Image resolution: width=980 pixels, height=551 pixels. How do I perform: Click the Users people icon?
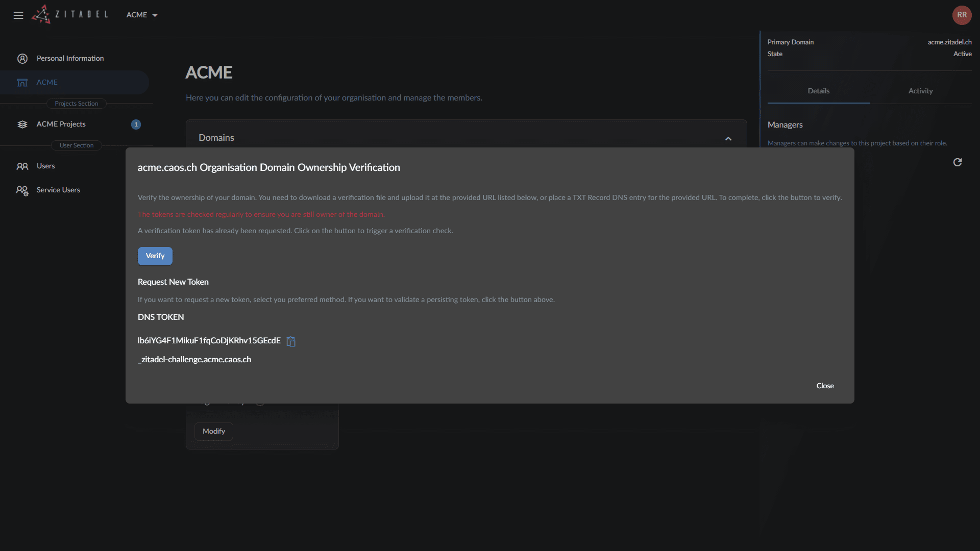click(x=22, y=166)
